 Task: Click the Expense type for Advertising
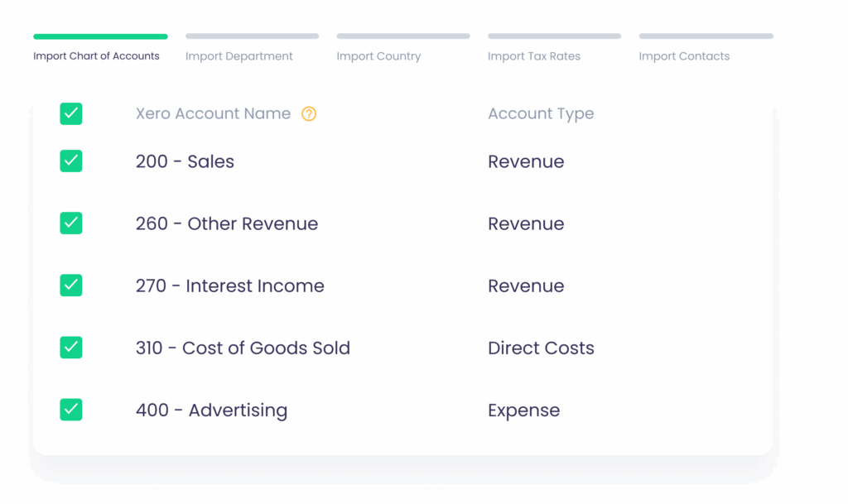pyautogui.click(x=523, y=410)
